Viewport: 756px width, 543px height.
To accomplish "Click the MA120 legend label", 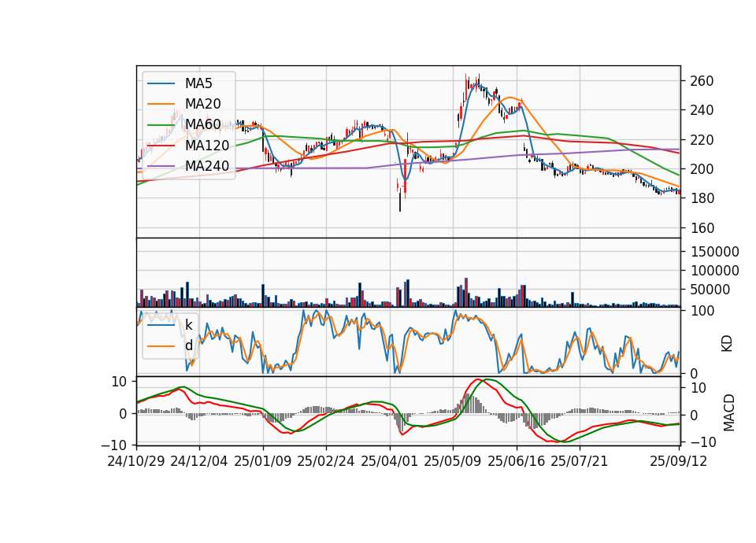I will coord(207,145).
